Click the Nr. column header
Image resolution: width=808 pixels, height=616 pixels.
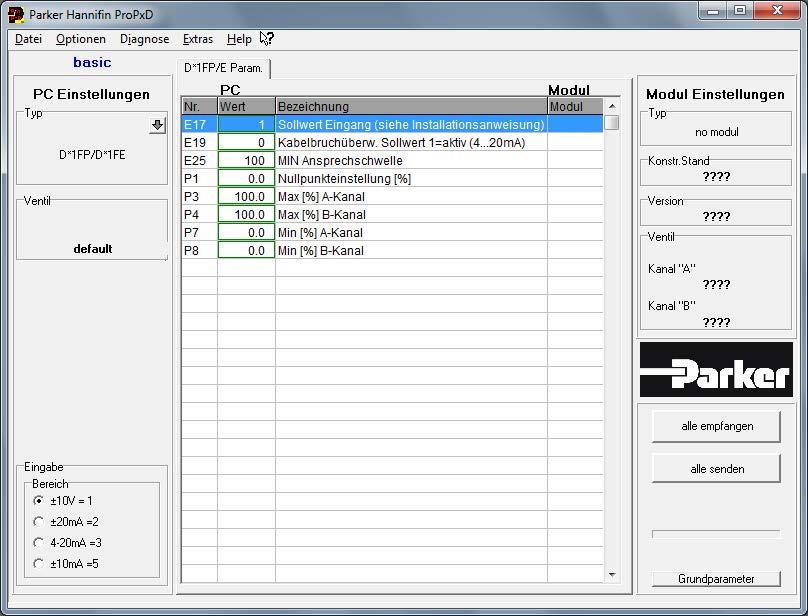199,106
